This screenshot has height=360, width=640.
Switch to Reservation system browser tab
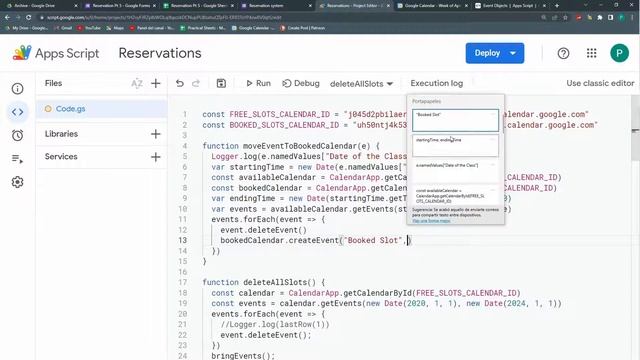(277, 6)
